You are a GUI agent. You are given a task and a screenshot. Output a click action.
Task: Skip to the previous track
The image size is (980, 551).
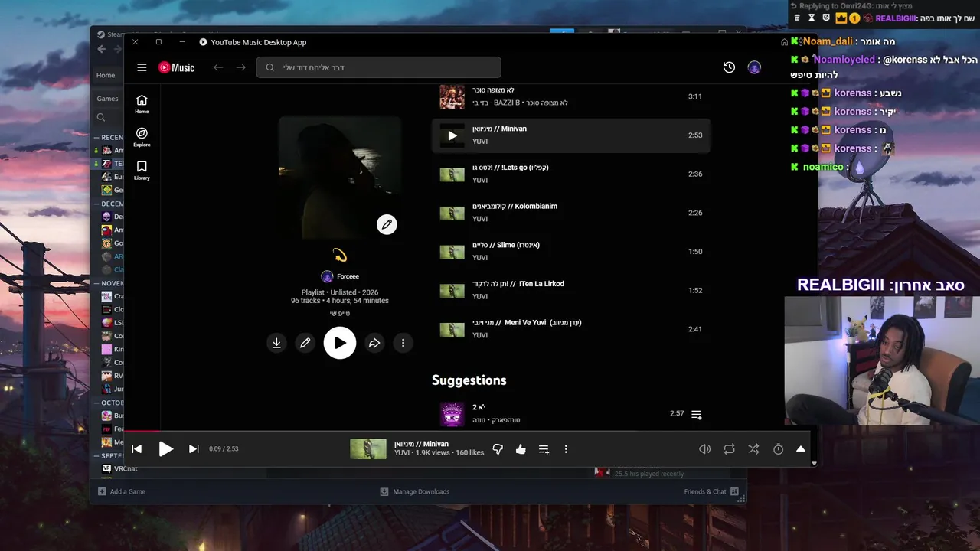pyautogui.click(x=137, y=449)
